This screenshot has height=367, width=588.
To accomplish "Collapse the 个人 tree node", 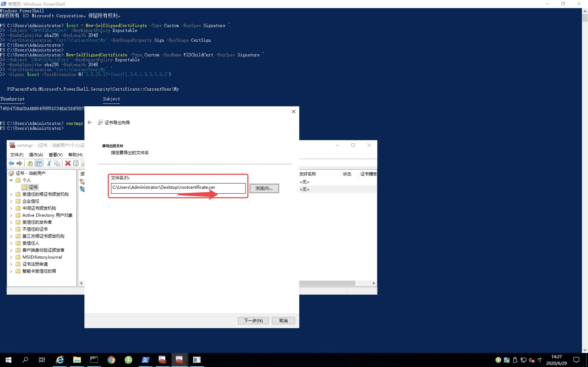I will 11,180.
